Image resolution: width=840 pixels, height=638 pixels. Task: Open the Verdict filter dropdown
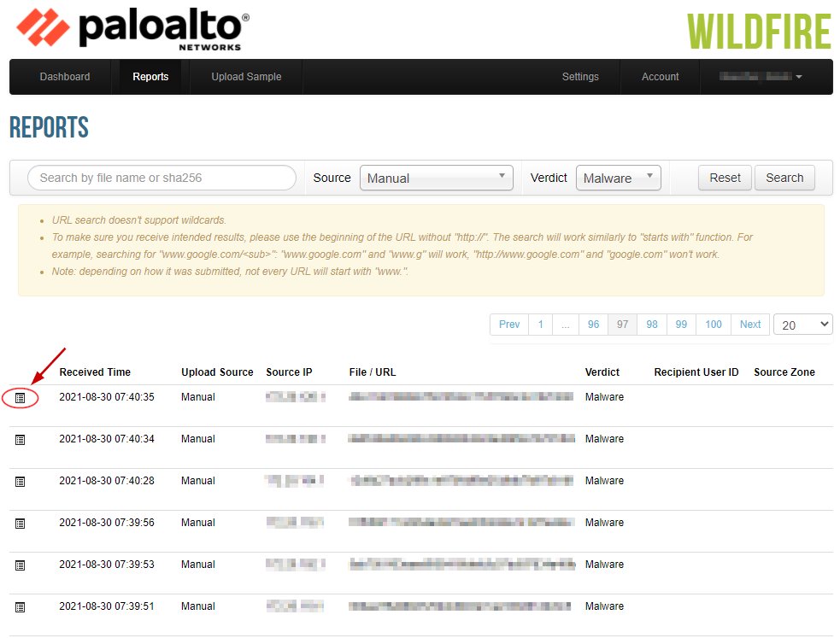tap(618, 178)
